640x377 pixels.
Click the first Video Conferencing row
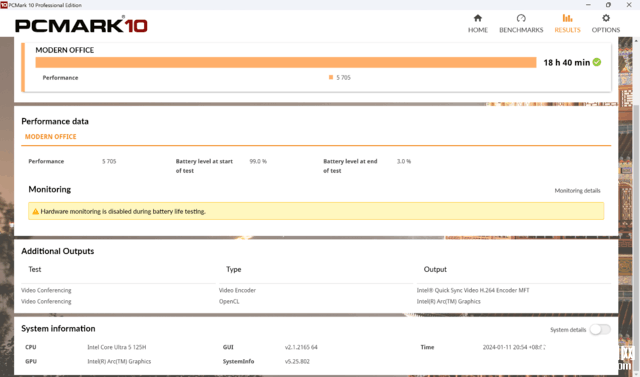click(x=46, y=290)
